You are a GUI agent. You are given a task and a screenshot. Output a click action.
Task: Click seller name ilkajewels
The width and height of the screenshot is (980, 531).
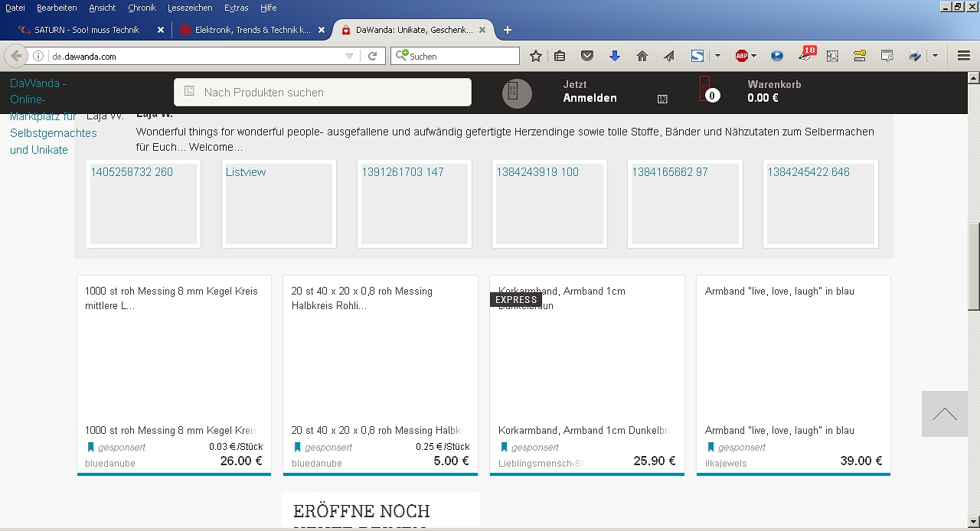[726, 464]
